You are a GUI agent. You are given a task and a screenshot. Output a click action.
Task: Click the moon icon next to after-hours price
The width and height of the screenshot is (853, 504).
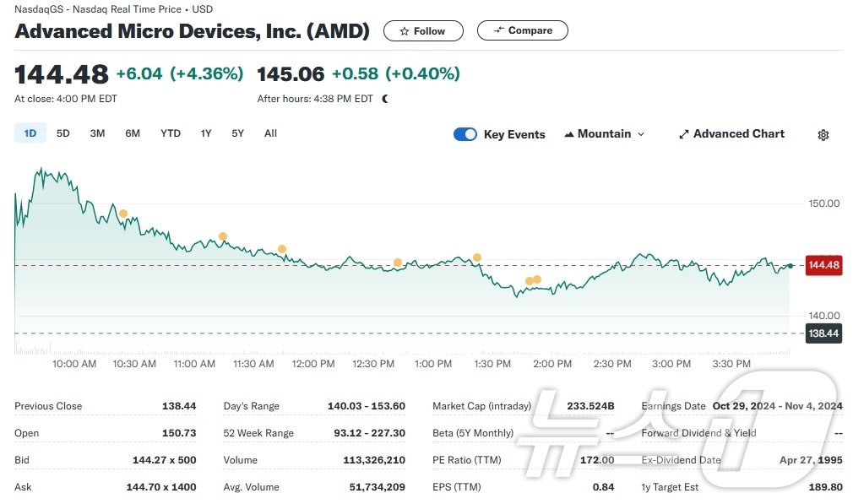pyautogui.click(x=384, y=98)
